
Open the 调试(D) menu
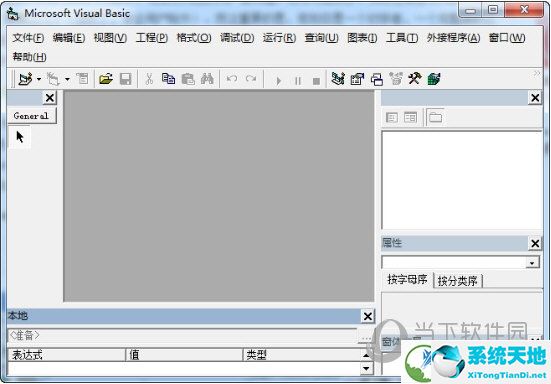pos(237,38)
